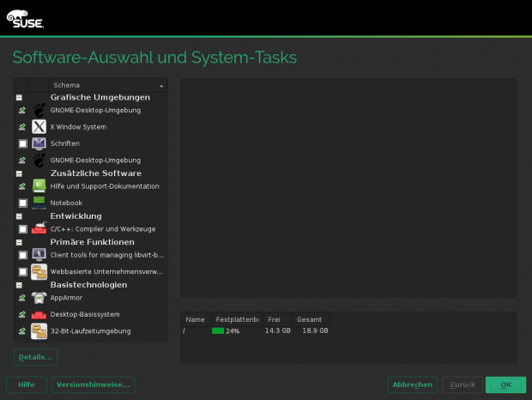Viewport: 532px width, 400px height.
Task: Toggle X Window System install status mark
Action: (x=22, y=127)
